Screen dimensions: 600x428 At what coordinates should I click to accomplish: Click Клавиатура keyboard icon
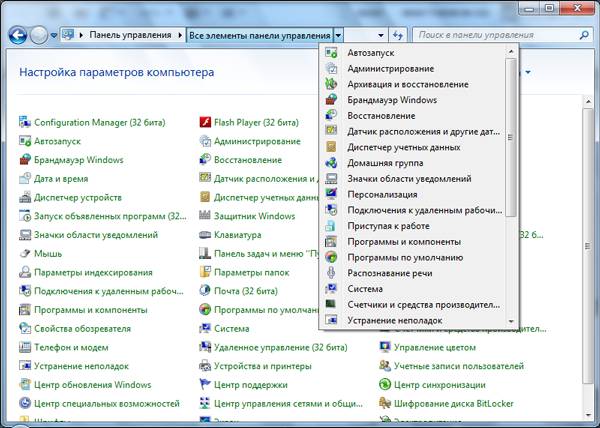click(205, 234)
